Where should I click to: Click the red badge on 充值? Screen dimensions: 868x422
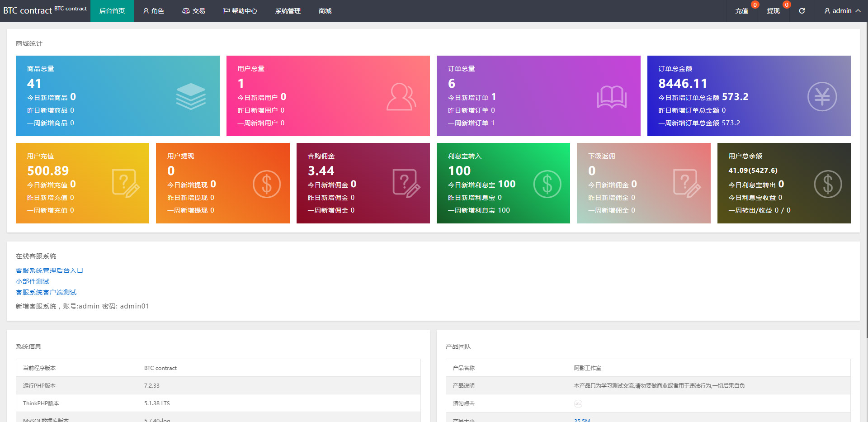(755, 5)
